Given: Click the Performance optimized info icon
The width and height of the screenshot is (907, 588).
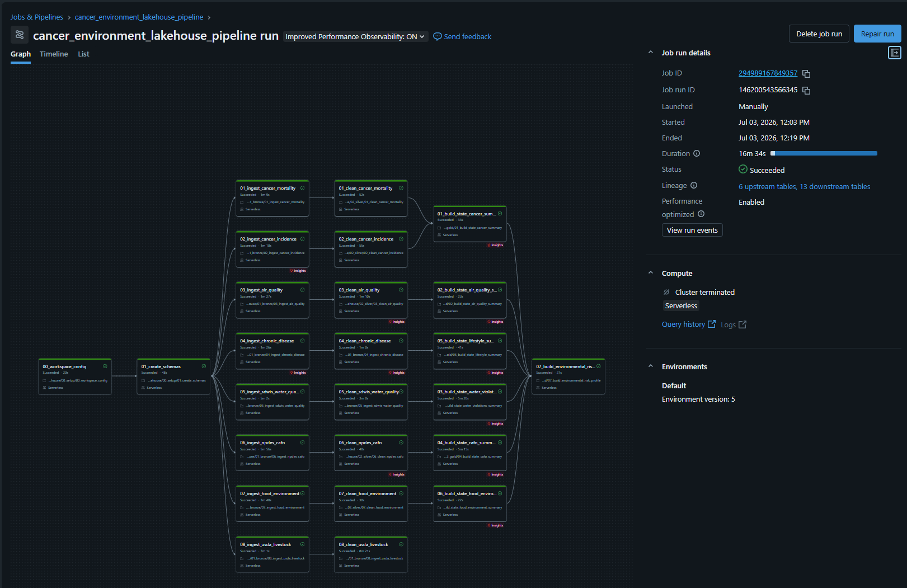Looking at the screenshot, I should coord(701,214).
